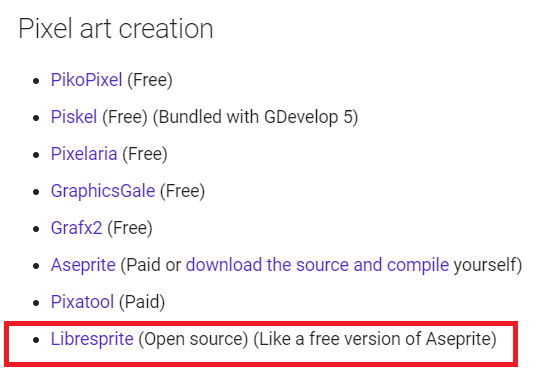Click the bullet point before Libresprite

[36, 340]
